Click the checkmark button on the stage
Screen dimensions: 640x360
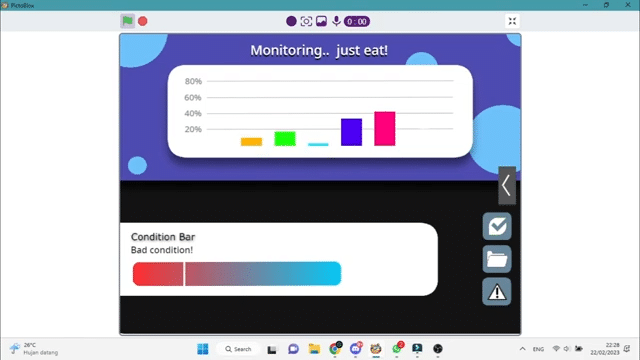click(x=497, y=226)
